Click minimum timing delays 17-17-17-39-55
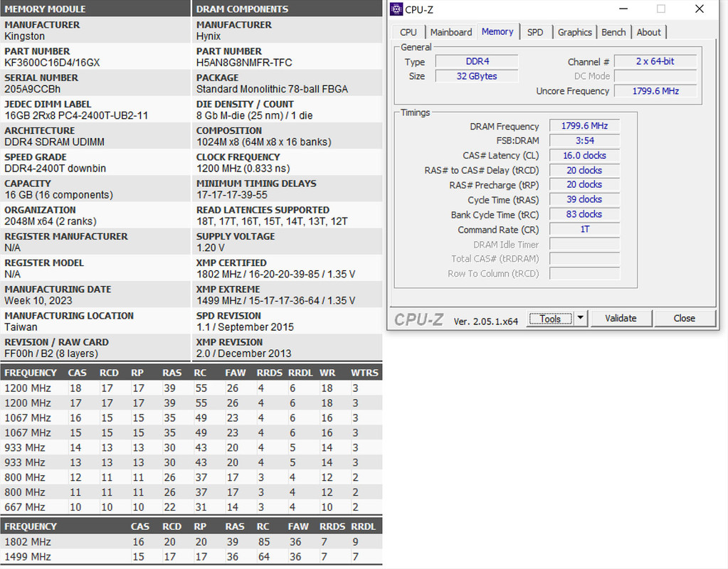Viewport: 728px width, 569px height. pos(232,195)
